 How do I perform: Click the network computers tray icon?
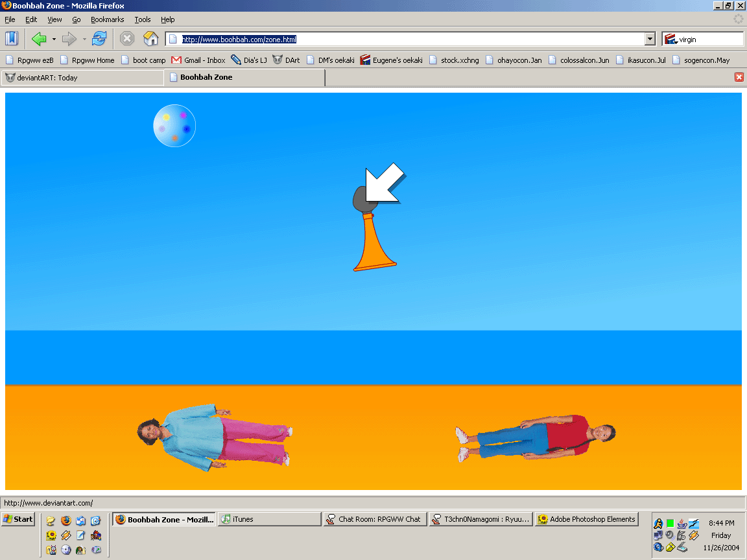coord(658,535)
